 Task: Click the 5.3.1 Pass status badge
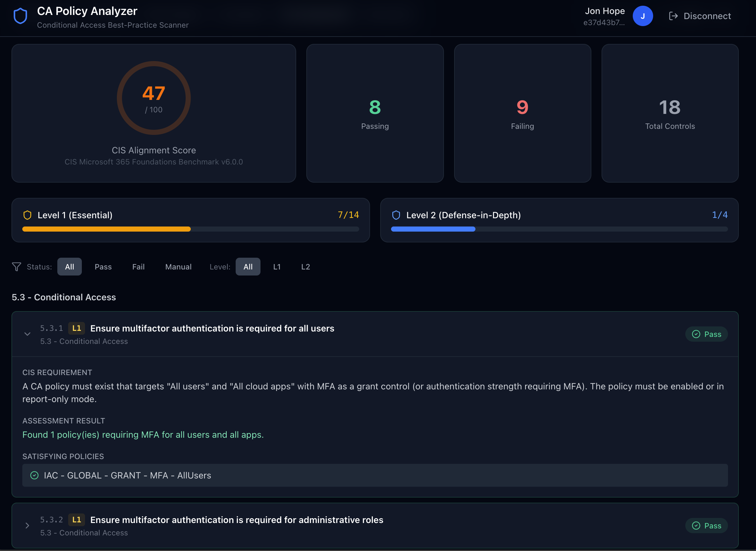706,334
